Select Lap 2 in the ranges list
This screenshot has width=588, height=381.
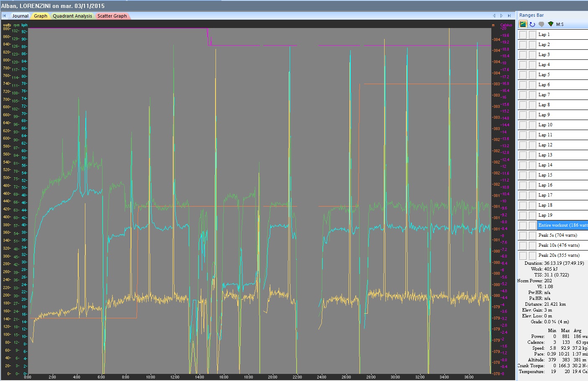click(x=562, y=44)
